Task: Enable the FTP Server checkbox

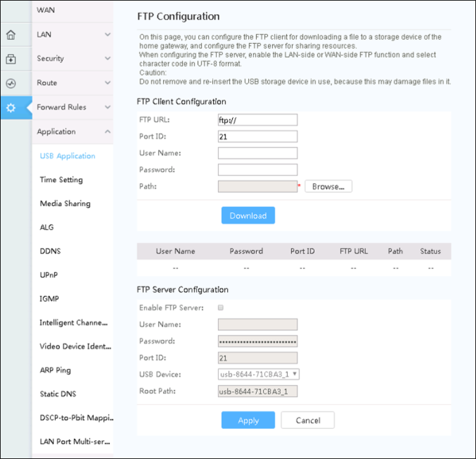Action: pos(221,307)
